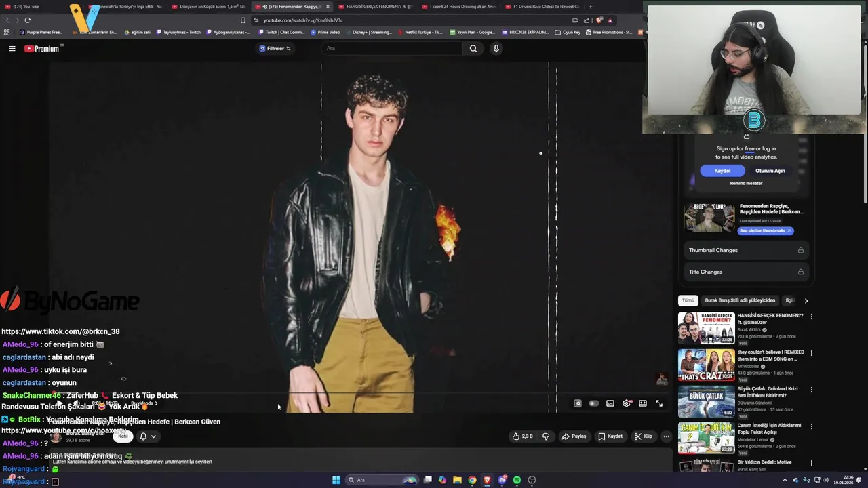Open Büyük Çatlak video thumbnail
This screenshot has height=488, width=868.
[x=706, y=401]
